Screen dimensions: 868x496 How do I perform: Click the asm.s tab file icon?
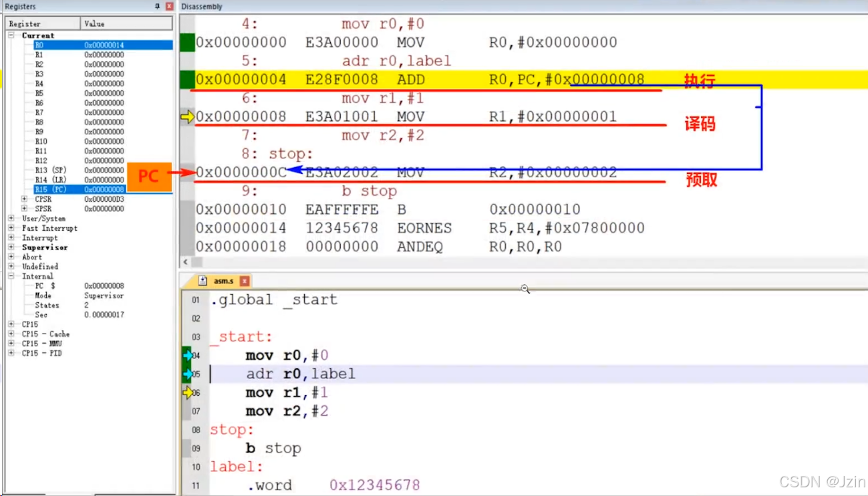[x=203, y=281]
